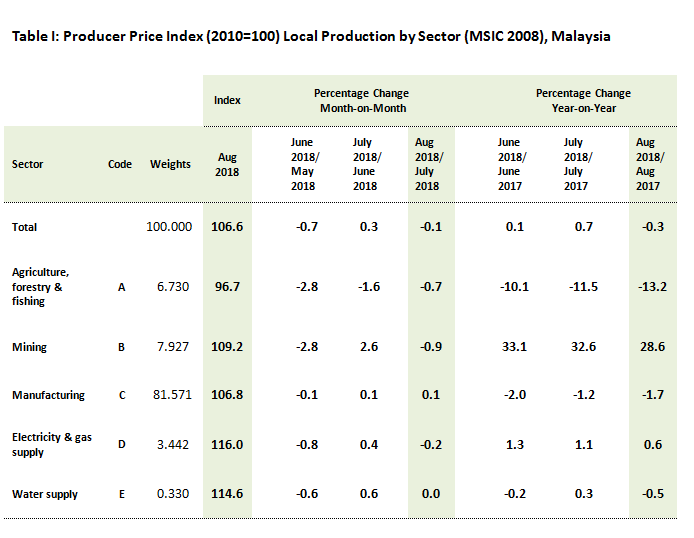694x538 pixels.
Task: Click the Percentage Change Year-on-Year header
Action: pos(580,100)
